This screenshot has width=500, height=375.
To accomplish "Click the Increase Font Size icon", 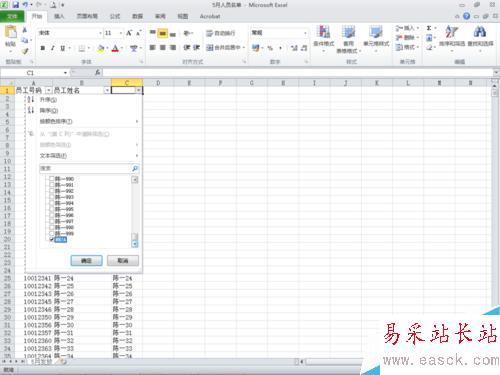I will coord(129,33).
